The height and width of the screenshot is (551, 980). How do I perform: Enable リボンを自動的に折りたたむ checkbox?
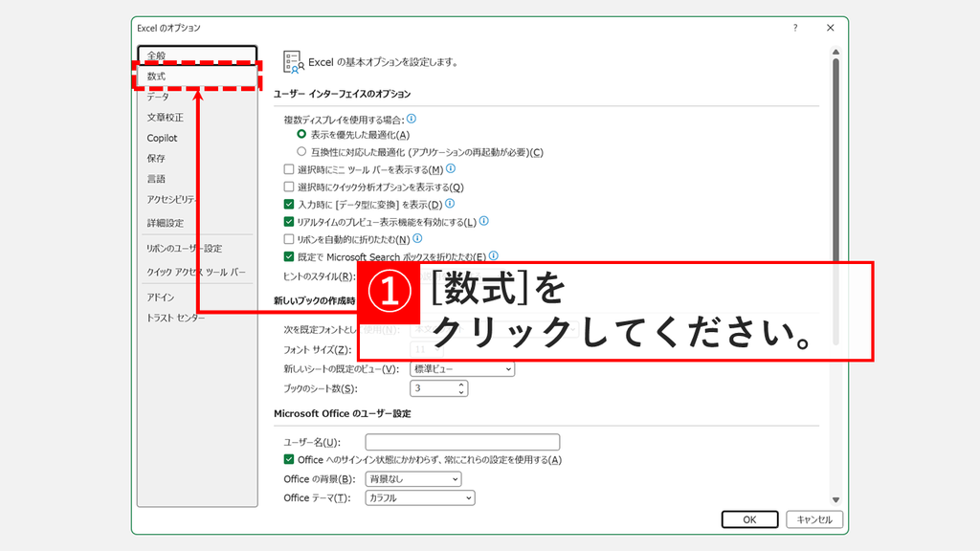(289, 239)
